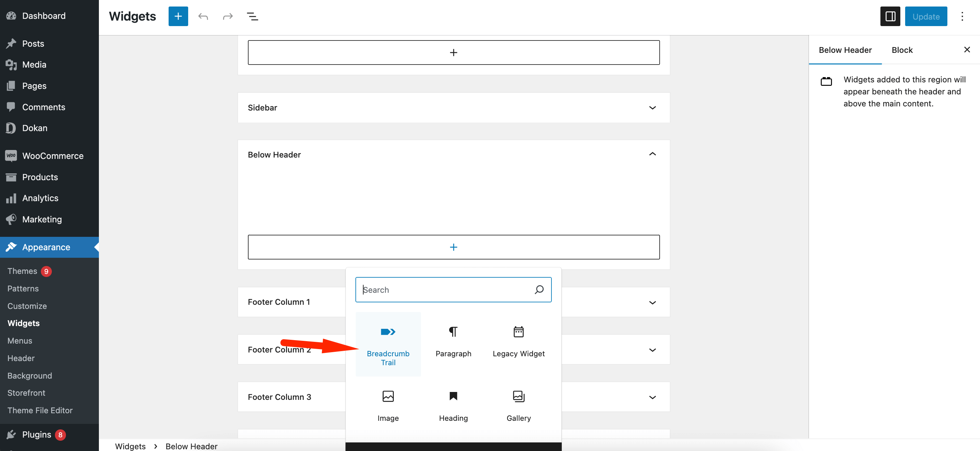Go to Customize submenu
The height and width of the screenshot is (451, 980).
click(x=27, y=306)
